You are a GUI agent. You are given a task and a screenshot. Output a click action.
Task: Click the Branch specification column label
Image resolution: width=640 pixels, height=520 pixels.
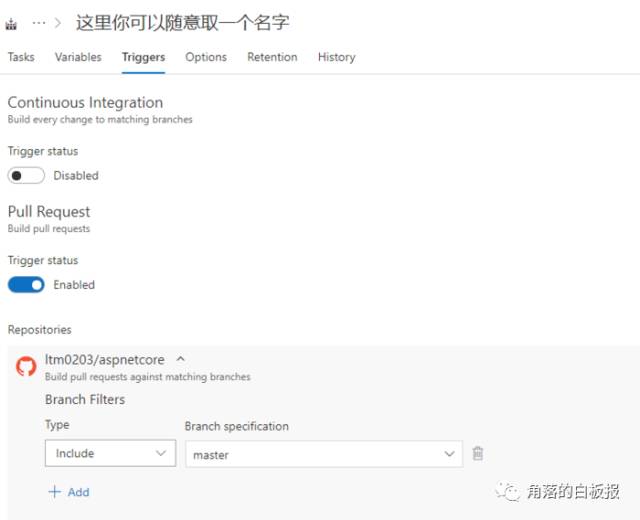coord(237,427)
